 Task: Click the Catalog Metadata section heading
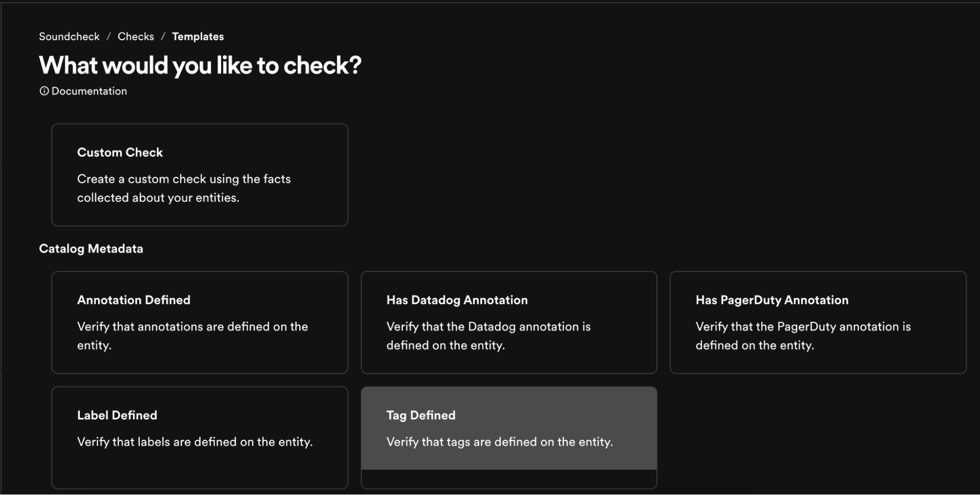coord(91,248)
